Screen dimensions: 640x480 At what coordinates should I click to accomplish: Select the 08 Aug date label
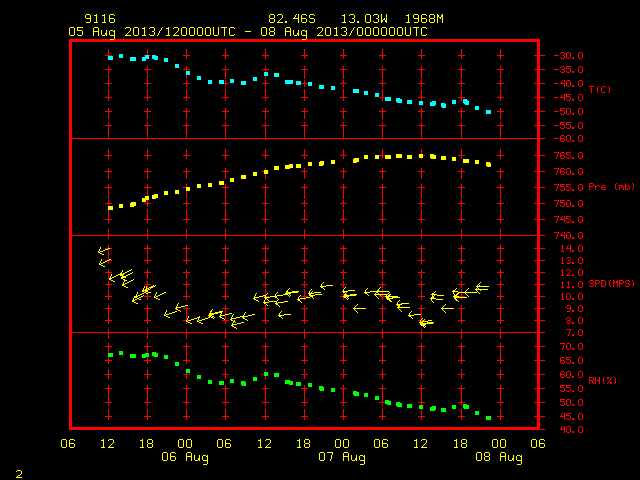coord(499,457)
